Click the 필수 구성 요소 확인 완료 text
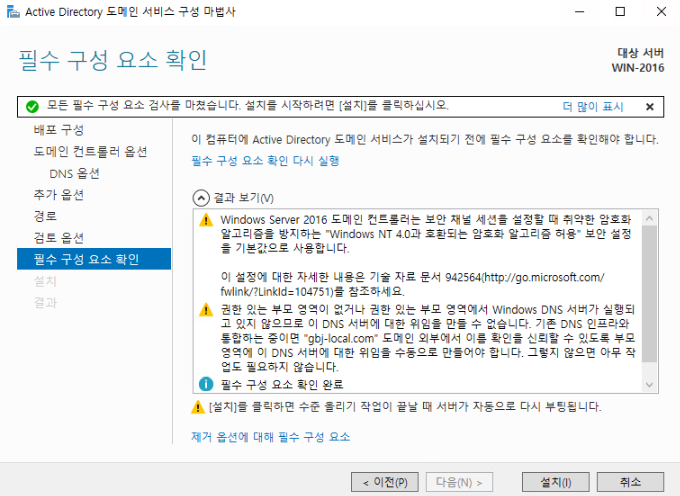The width and height of the screenshot is (680, 496). (x=282, y=385)
